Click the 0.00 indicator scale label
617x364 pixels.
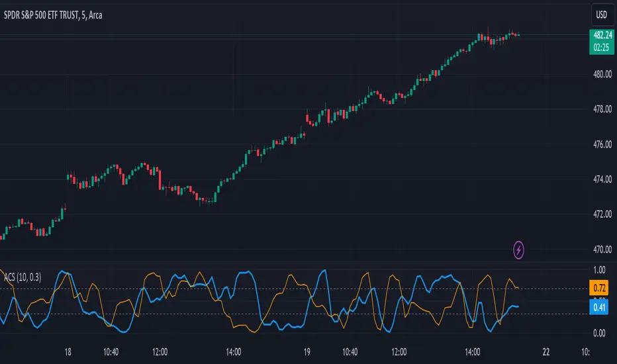click(x=599, y=334)
